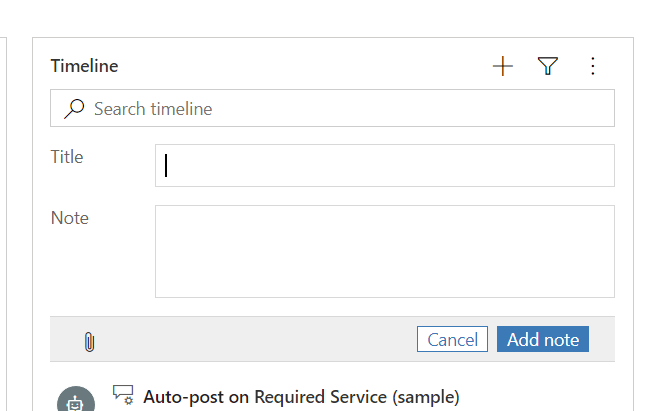Click the Title field label

pyautogui.click(x=67, y=157)
